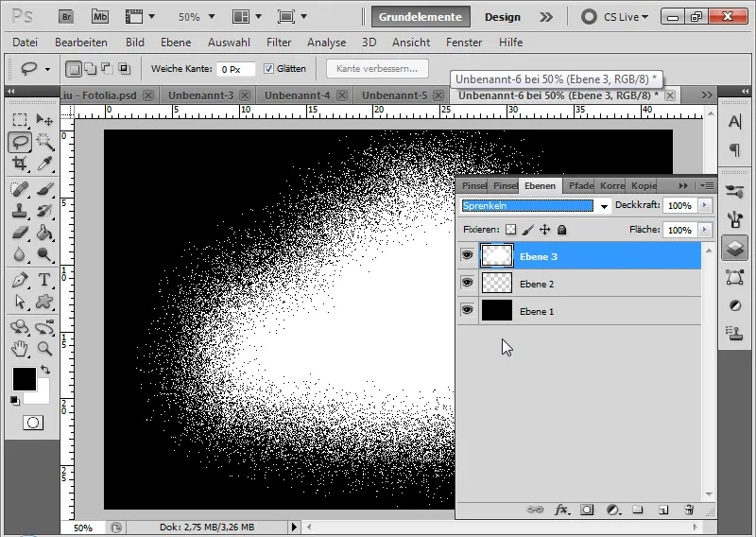Choose the Add to selection mode
This screenshot has height=537, width=756.
[x=90, y=69]
